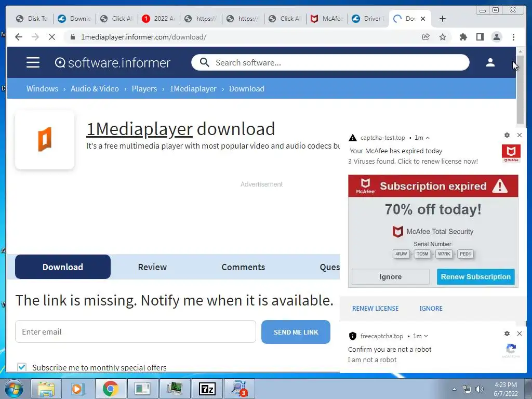Toggle Subscribe me to monthly offers checkbox
532x399 pixels.
22,367
